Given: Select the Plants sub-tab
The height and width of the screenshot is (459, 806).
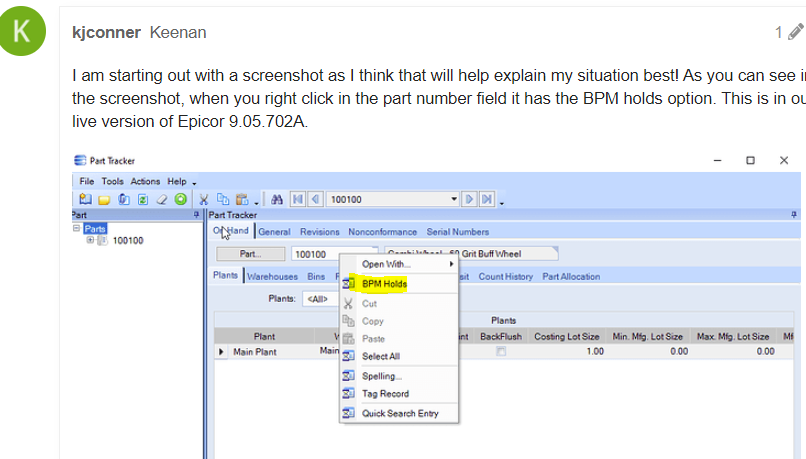Looking at the screenshot, I should point(226,276).
